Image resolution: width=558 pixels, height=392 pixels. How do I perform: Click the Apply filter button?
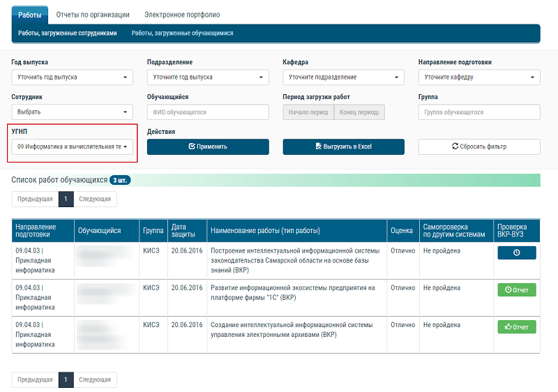click(x=208, y=146)
